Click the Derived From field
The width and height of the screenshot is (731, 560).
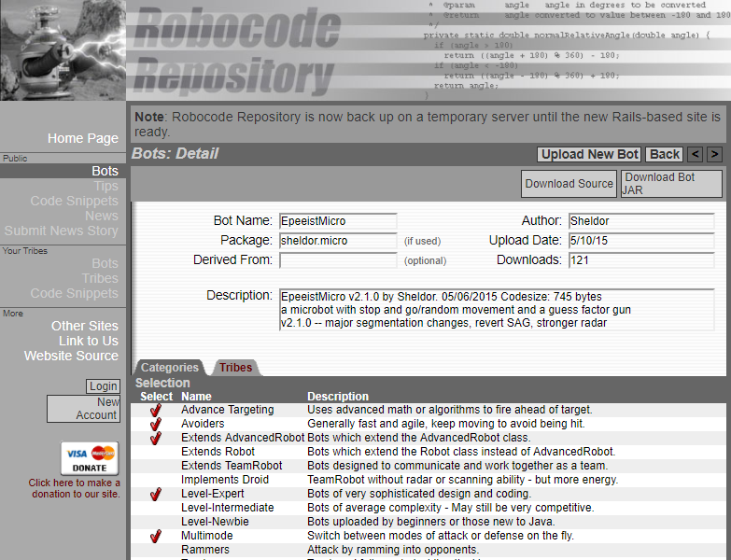[338, 260]
